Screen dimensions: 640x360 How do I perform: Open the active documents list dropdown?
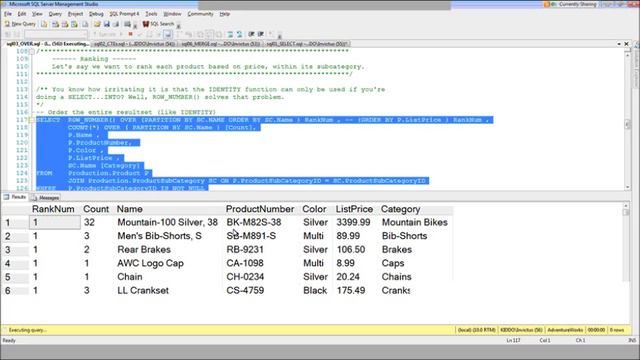[x=619, y=44]
